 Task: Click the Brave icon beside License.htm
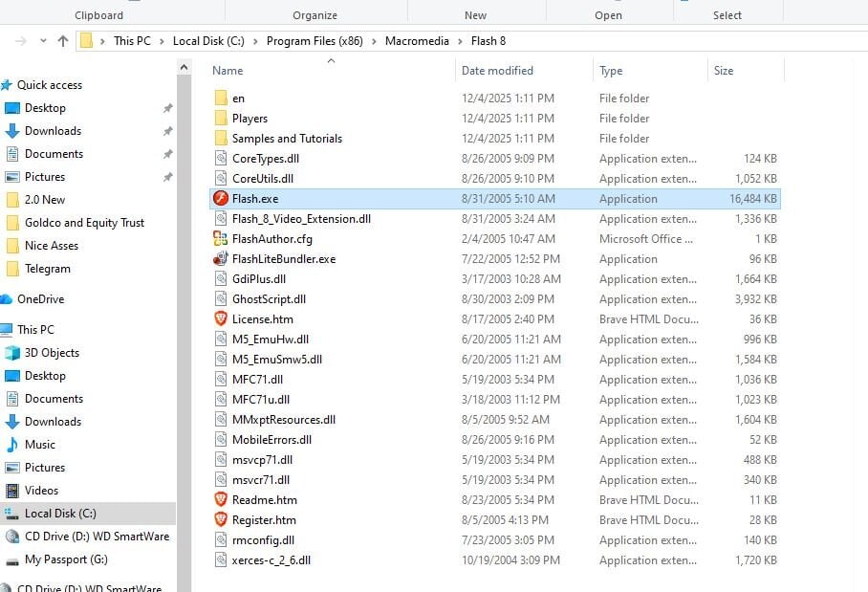[x=221, y=319]
